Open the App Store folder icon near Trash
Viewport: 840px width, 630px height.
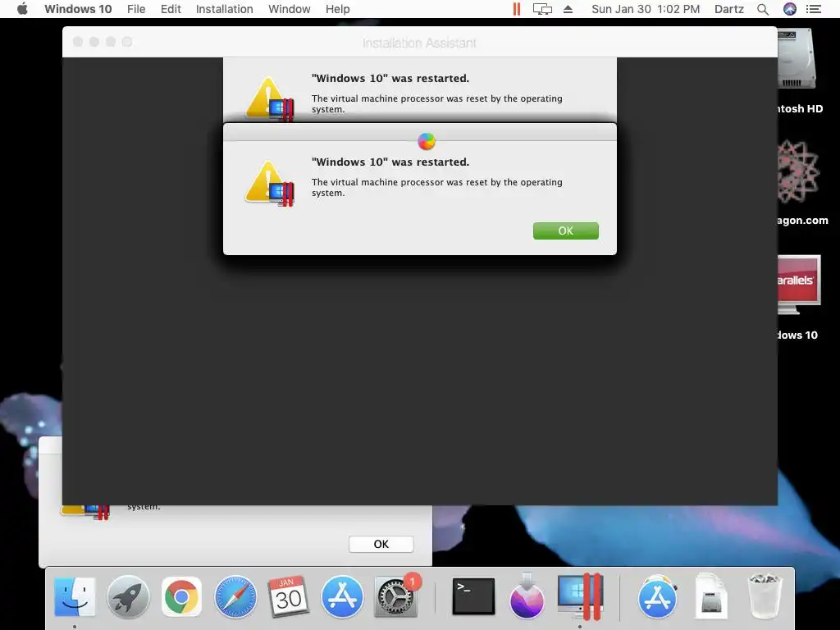tap(657, 596)
